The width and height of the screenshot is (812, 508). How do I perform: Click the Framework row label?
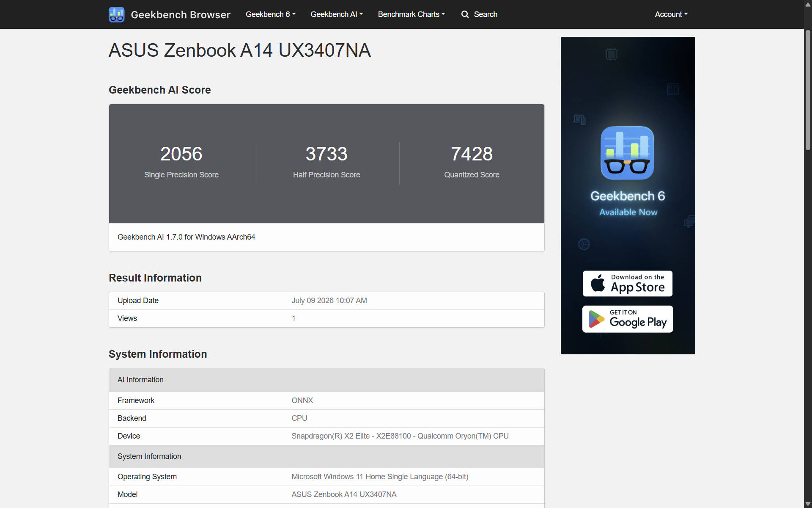point(136,400)
